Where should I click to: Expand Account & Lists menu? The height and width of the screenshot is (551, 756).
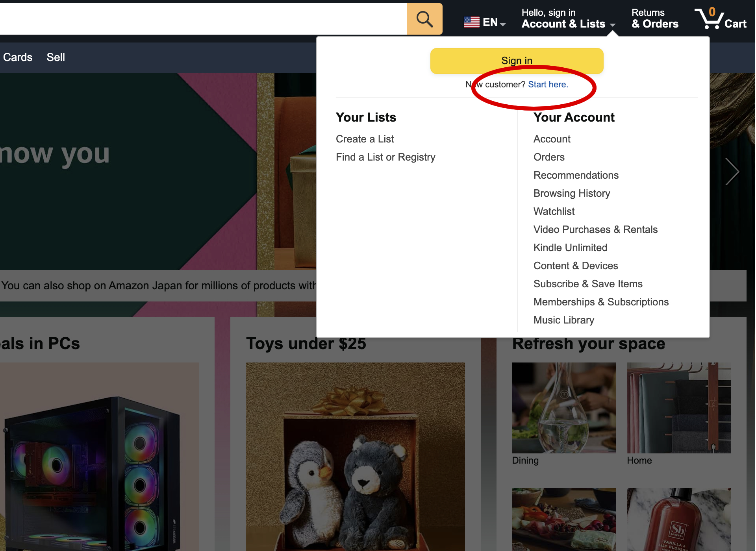[x=568, y=18]
